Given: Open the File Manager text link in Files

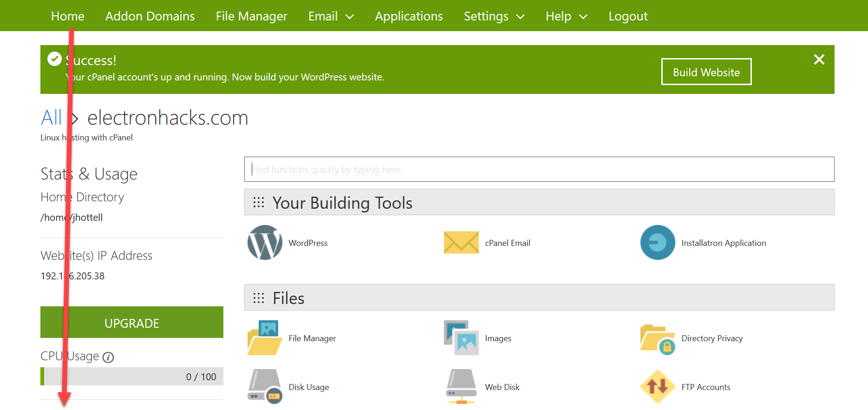Looking at the screenshot, I should click(x=312, y=338).
